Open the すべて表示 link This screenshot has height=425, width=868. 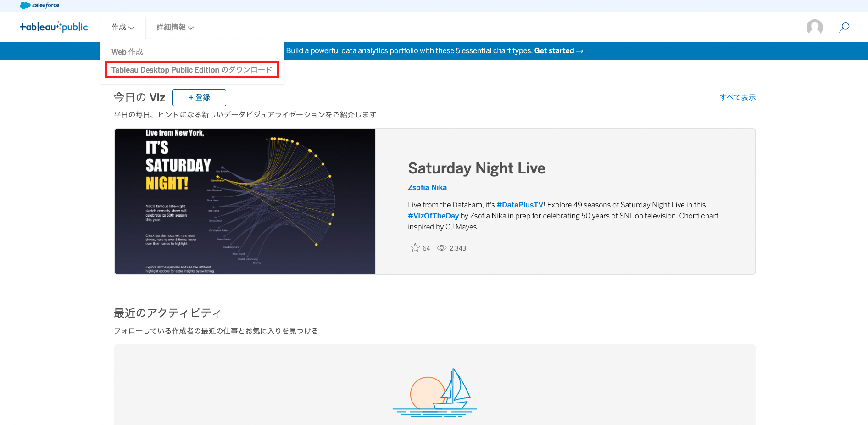click(x=738, y=97)
